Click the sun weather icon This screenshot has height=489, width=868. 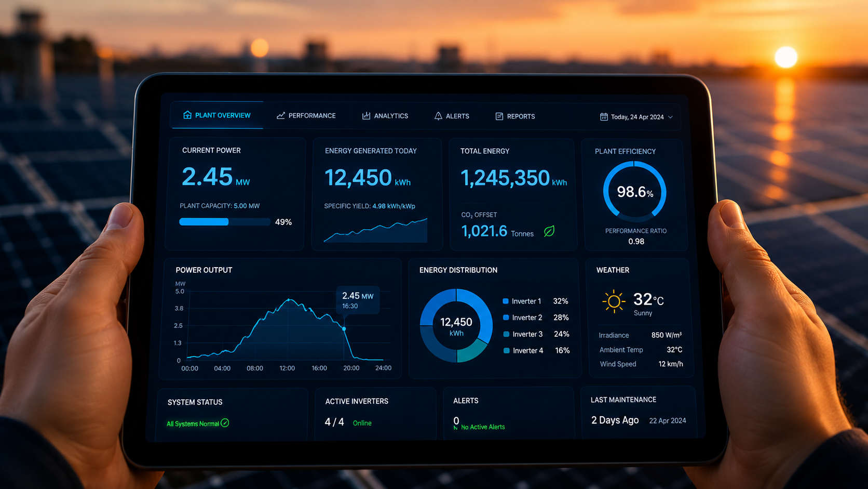[614, 301]
